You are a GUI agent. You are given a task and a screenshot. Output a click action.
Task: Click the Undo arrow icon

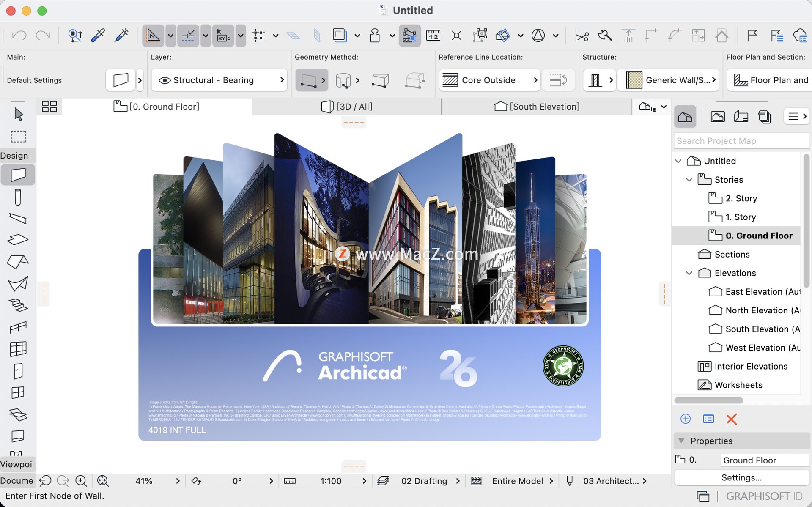(19, 36)
